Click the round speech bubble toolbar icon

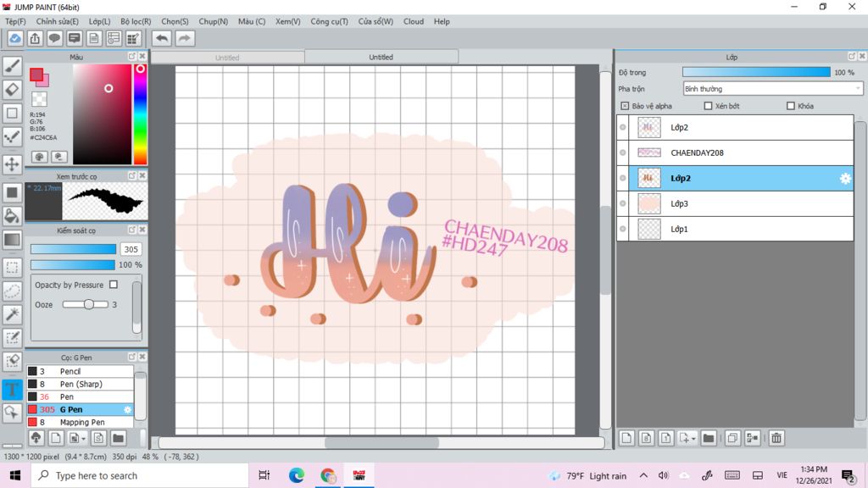coord(54,38)
